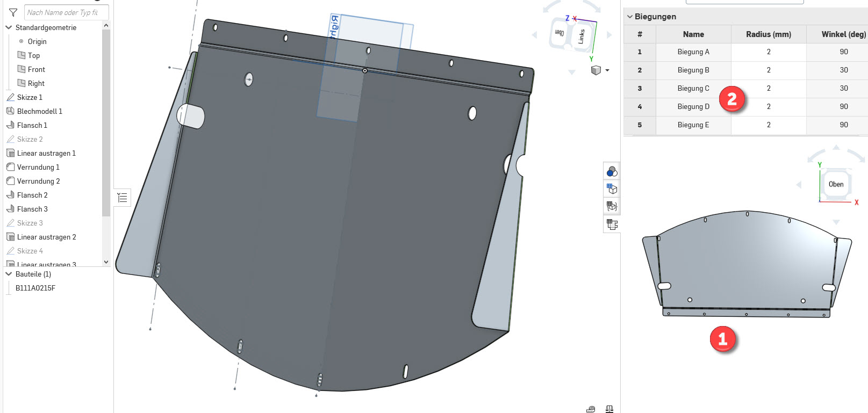Click the Links face on the view cube
This screenshot has height=413, width=868.
coord(581,37)
